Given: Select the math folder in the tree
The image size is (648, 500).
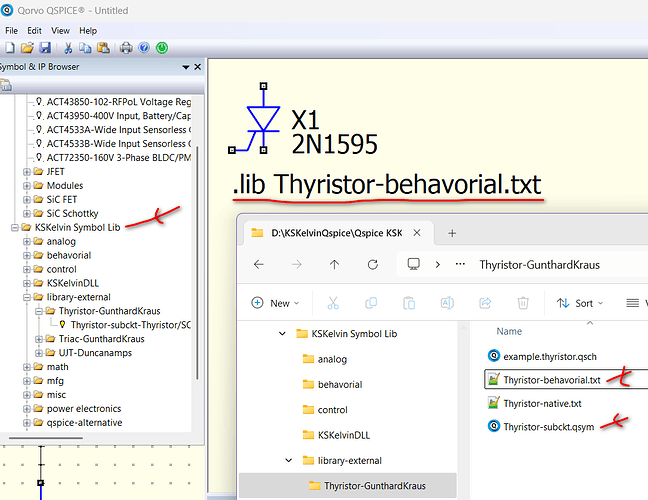Looking at the screenshot, I should tap(57, 367).
